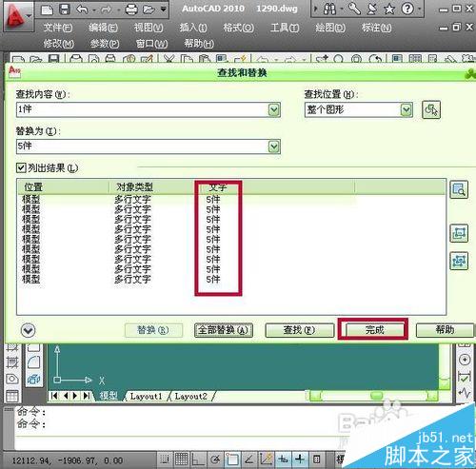Click the InfoCenter binoculars search icon
The image size is (476, 469).
tap(329, 9)
